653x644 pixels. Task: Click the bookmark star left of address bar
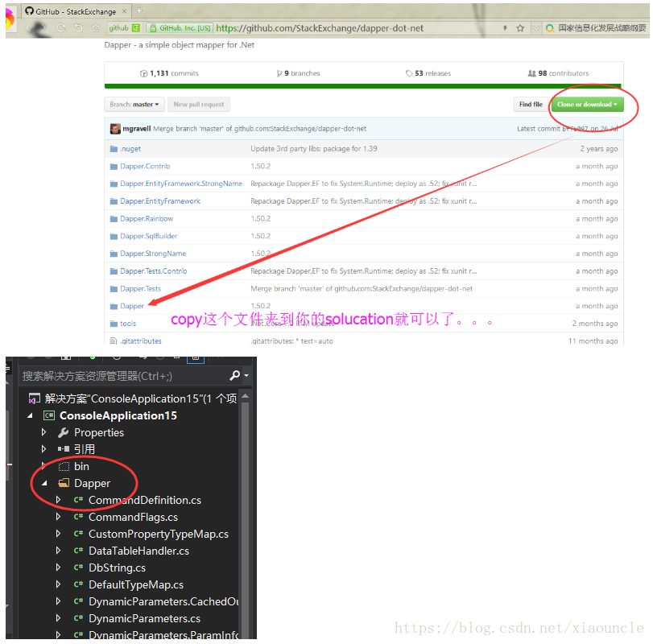pyautogui.click(x=96, y=27)
